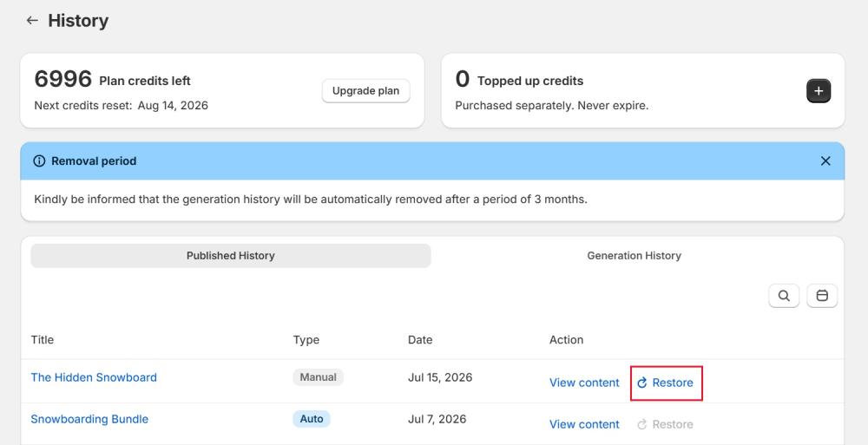View content for The Hidden Snowboard
Screen dimensions: 868x445
point(584,383)
